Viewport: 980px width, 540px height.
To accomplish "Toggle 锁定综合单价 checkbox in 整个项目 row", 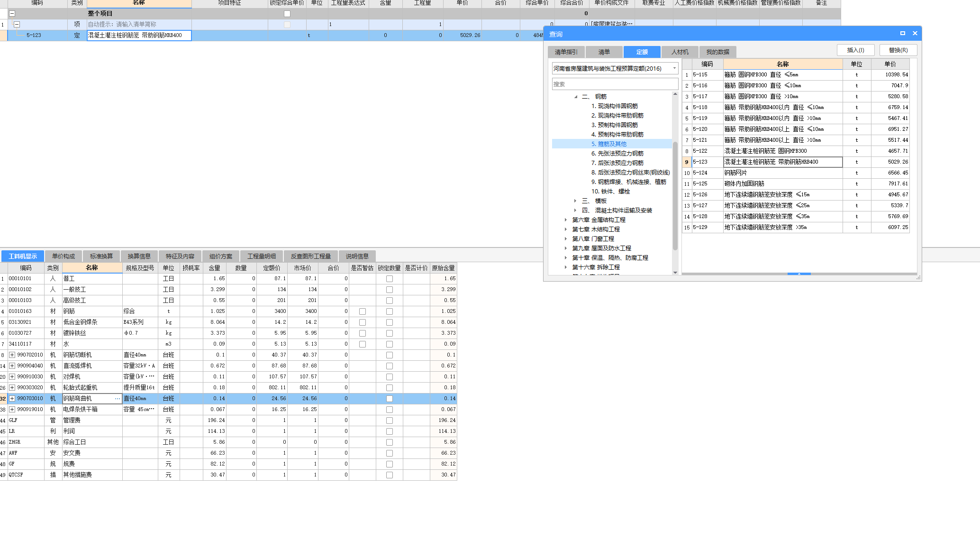I will (x=287, y=14).
